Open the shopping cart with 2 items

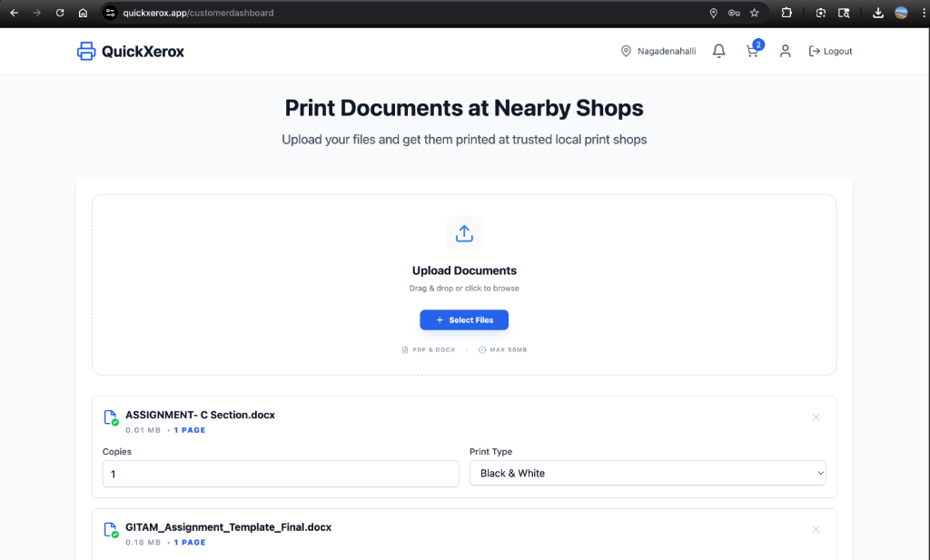[752, 52]
